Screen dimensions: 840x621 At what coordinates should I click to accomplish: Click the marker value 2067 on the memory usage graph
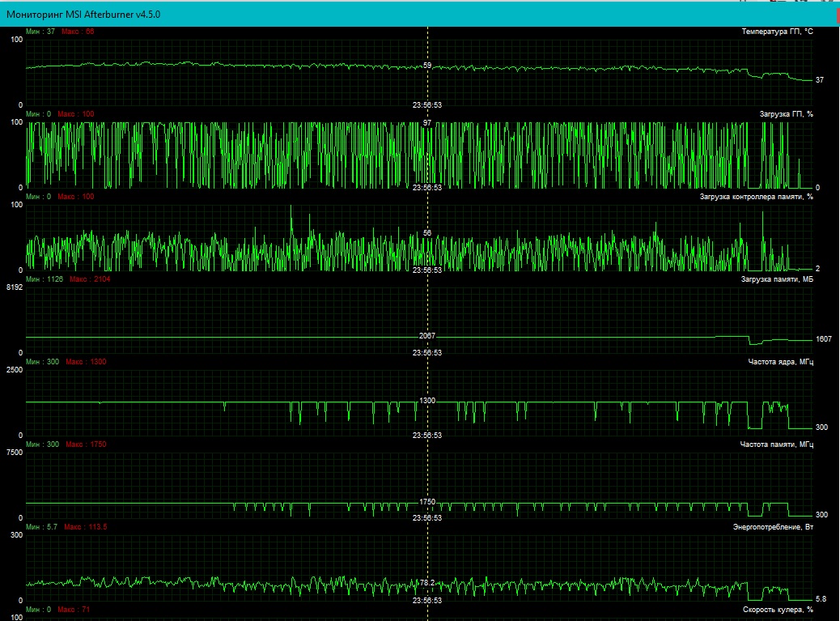click(427, 335)
